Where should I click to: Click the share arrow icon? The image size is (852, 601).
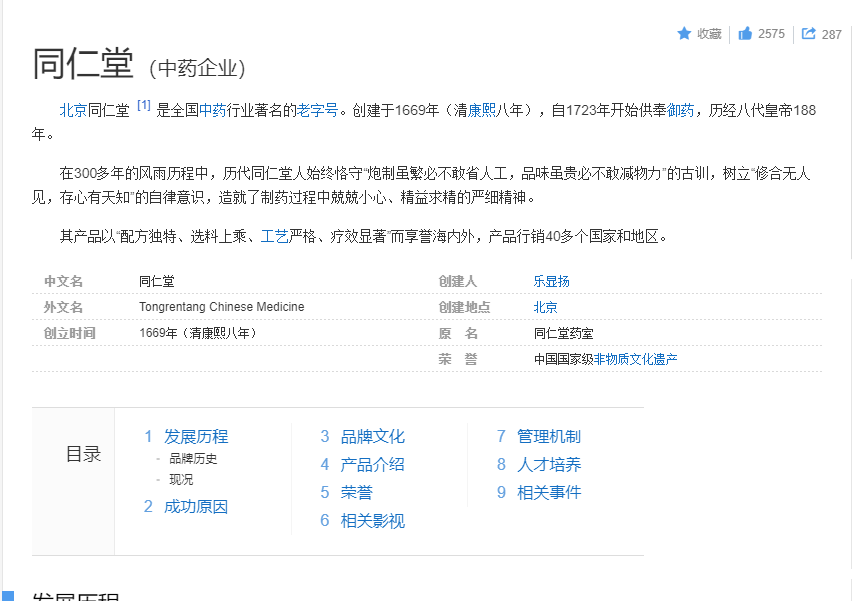coord(809,33)
